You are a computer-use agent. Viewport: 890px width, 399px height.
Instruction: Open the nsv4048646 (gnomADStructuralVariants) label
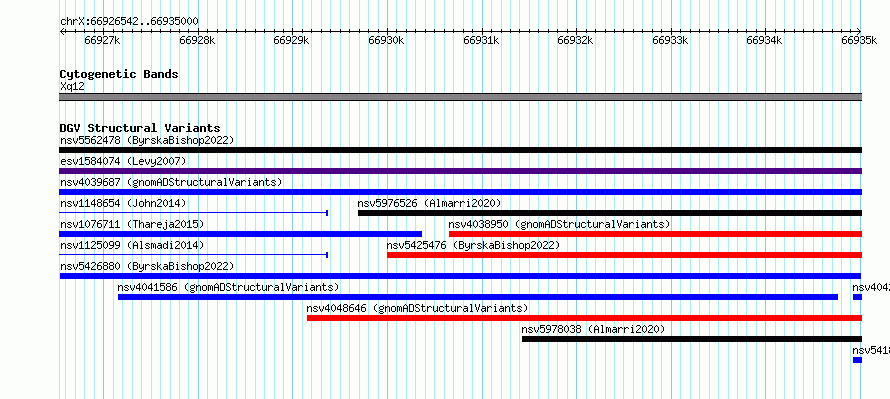tap(417, 308)
